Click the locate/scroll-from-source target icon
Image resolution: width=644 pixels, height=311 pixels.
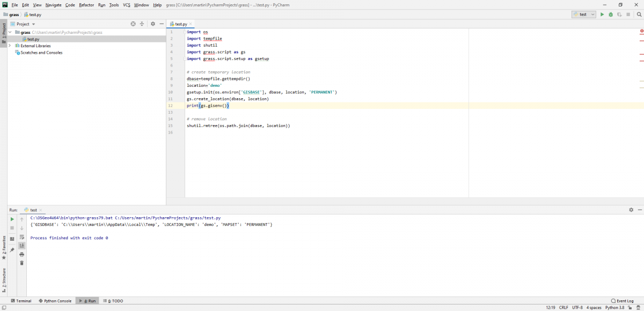[134, 24]
